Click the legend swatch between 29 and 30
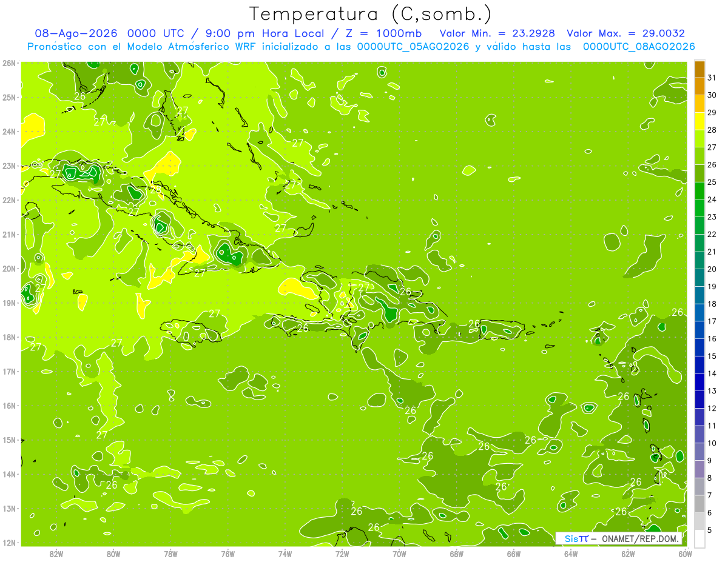 tap(699, 104)
